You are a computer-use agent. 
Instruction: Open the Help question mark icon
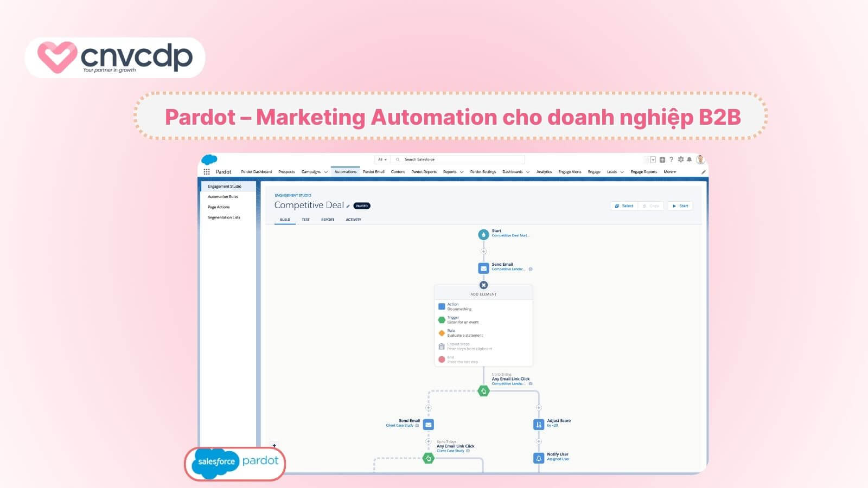(x=671, y=159)
